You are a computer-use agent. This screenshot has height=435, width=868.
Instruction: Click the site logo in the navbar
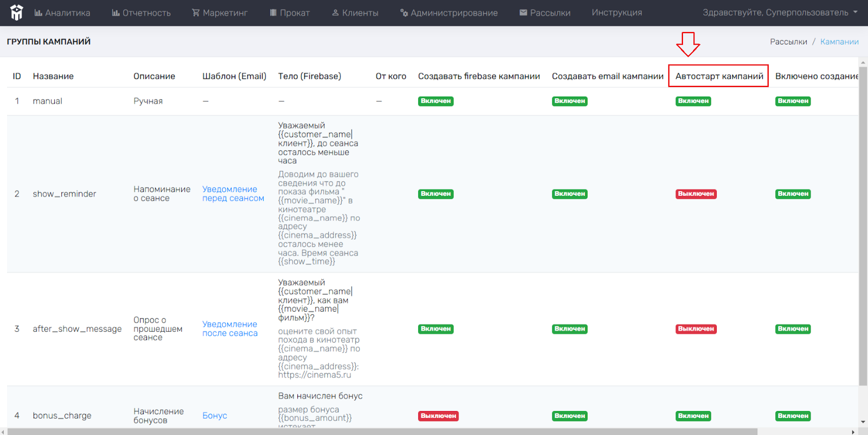click(x=17, y=12)
